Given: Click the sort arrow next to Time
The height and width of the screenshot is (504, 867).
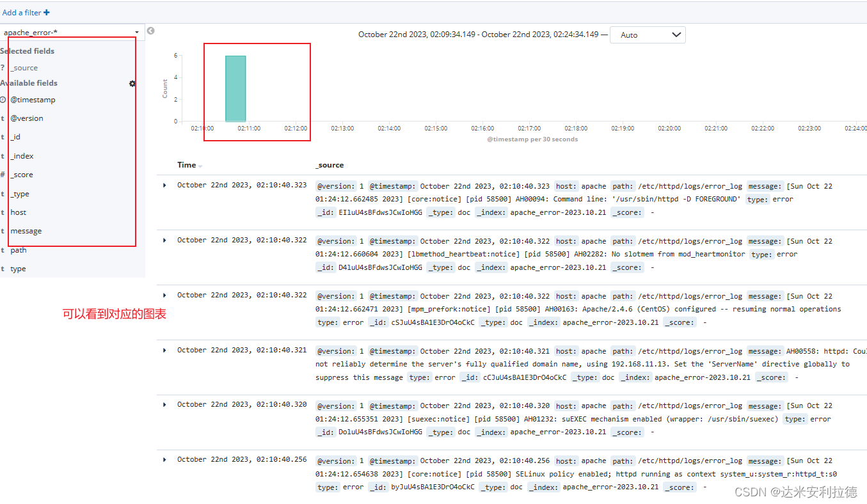Looking at the screenshot, I should (200, 166).
